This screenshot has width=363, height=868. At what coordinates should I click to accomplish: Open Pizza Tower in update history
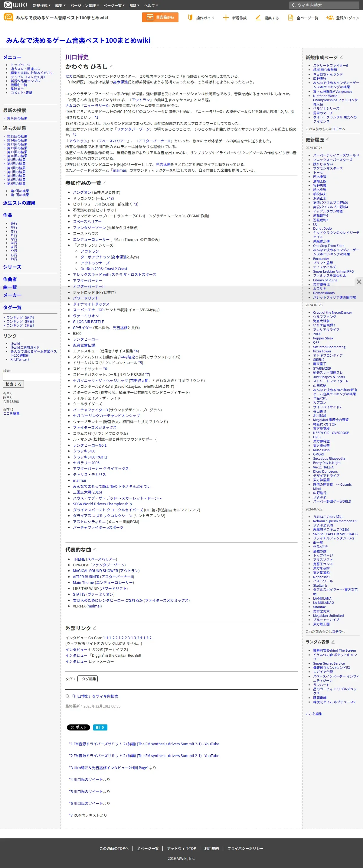322,351
